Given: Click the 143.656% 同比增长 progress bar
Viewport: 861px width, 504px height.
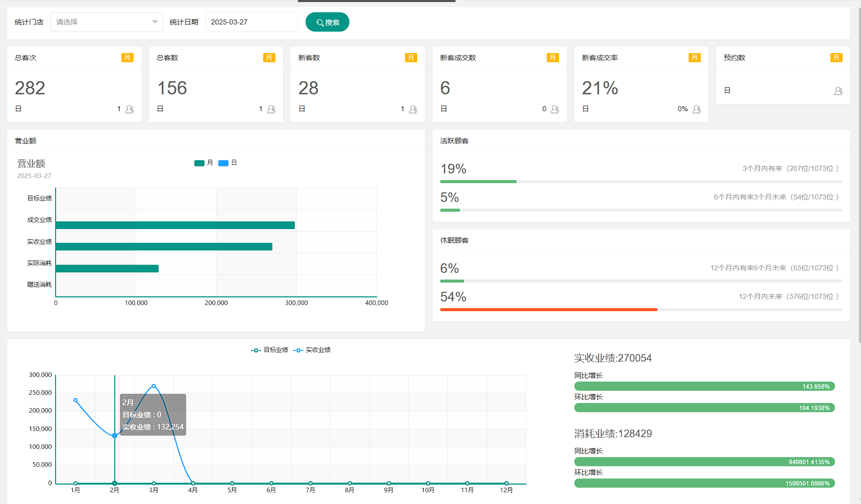Looking at the screenshot, I should pyautogui.click(x=704, y=387).
